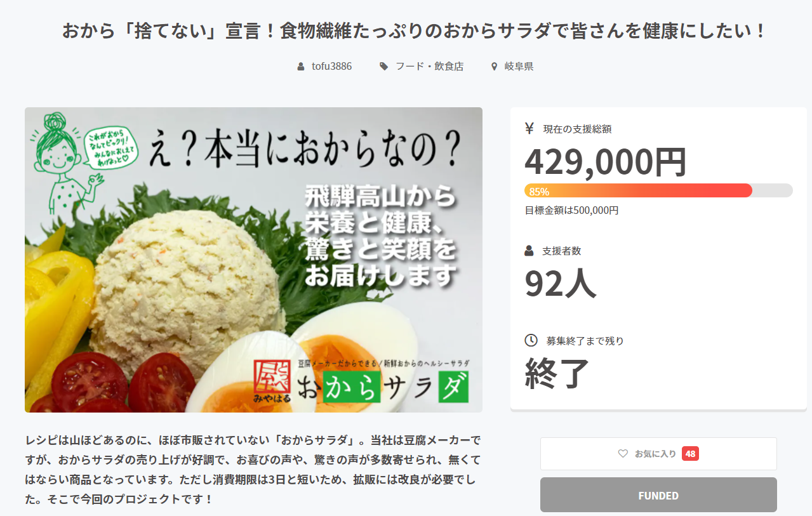Click the yen icon beside 現在の支援総額

pos(529,129)
